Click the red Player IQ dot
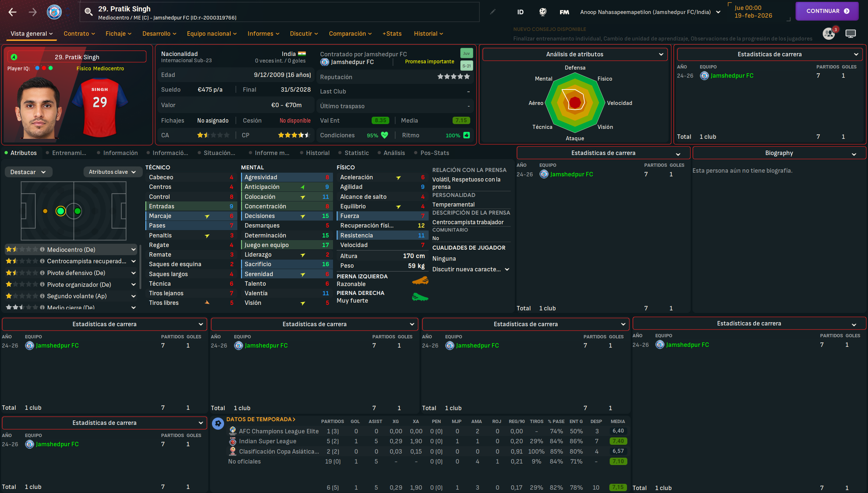Image resolution: width=868 pixels, height=493 pixels. pos(44,68)
